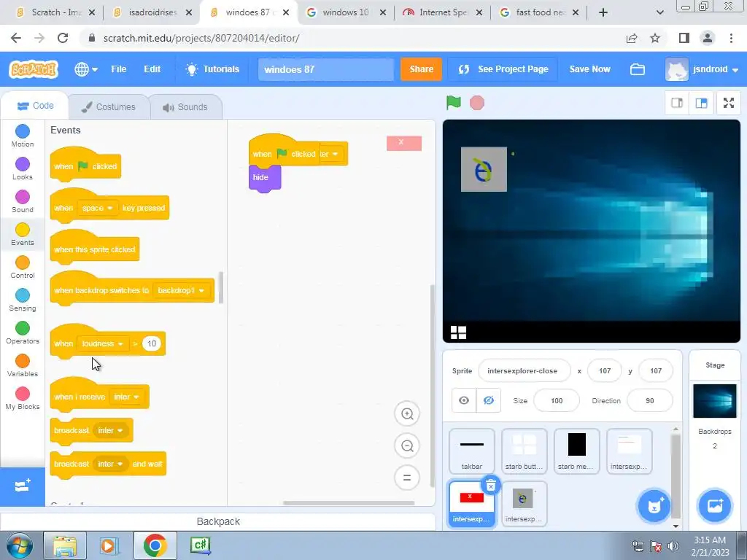This screenshot has height=560, width=747.
Task: Delete selected sprite with trash icon
Action: [491, 485]
